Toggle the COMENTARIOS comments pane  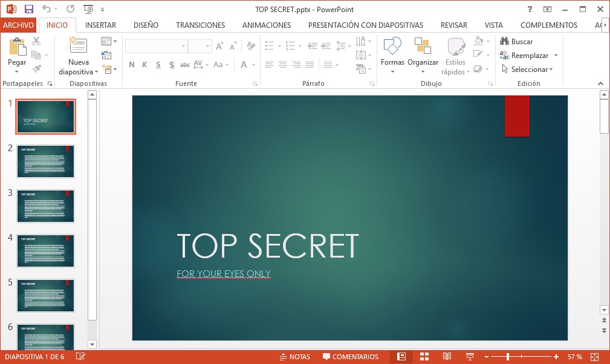[x=351, y=357]
